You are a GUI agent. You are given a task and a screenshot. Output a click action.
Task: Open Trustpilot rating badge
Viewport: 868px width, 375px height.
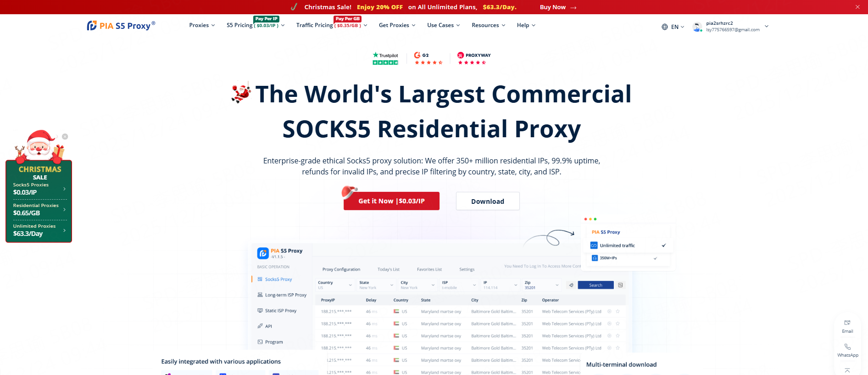(x=385, y=58)
